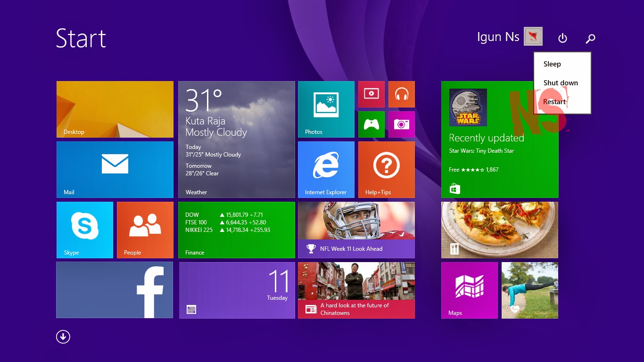This screenshot has height=362, width=644.
Task: Open the Help+Tips tile
Action: click(387, 170)
